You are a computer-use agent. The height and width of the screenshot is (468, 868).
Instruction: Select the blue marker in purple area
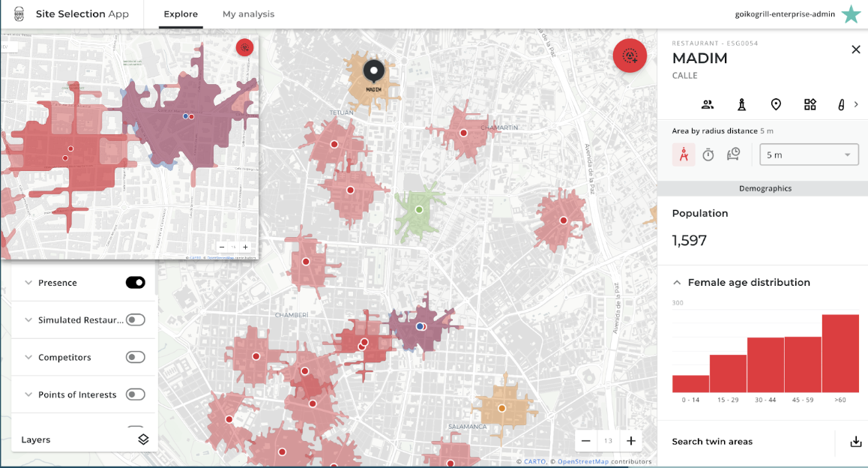(420, 326)
